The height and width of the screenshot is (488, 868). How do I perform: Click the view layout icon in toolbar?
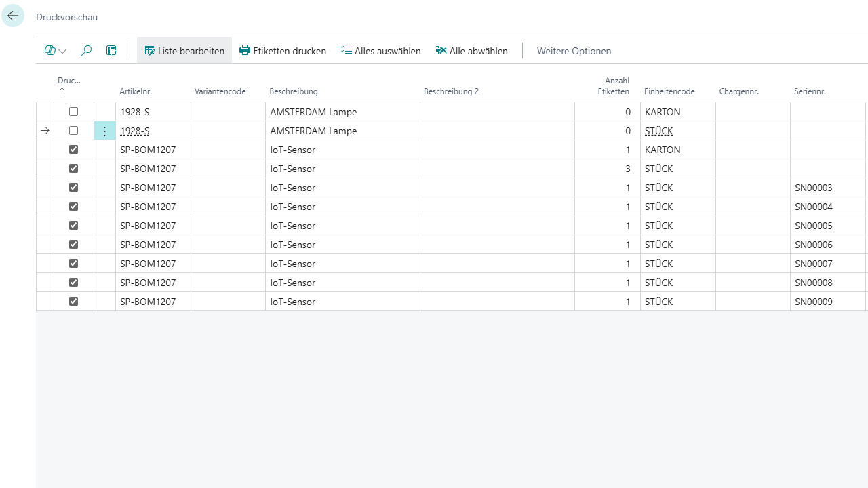tap(111, 51)
